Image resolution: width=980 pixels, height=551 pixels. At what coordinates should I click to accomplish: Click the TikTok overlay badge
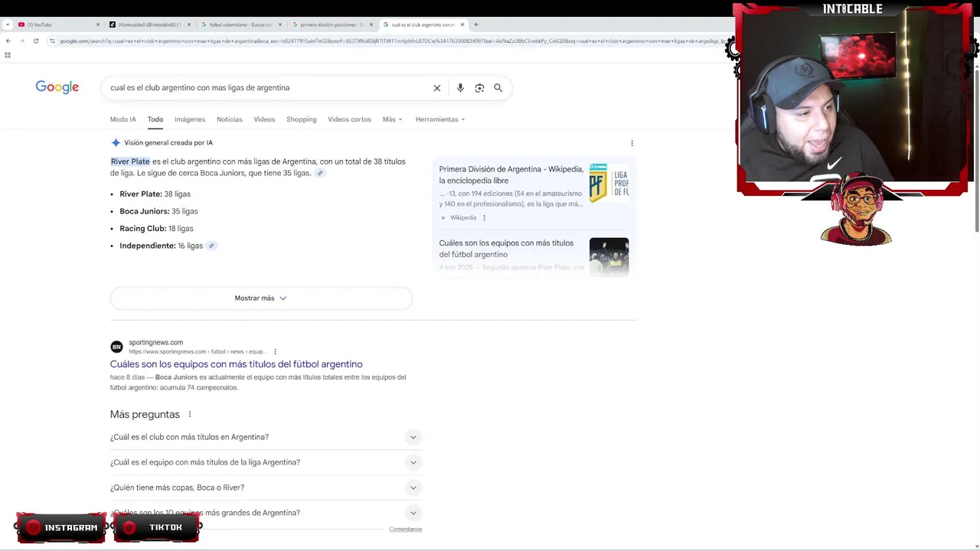157,527
